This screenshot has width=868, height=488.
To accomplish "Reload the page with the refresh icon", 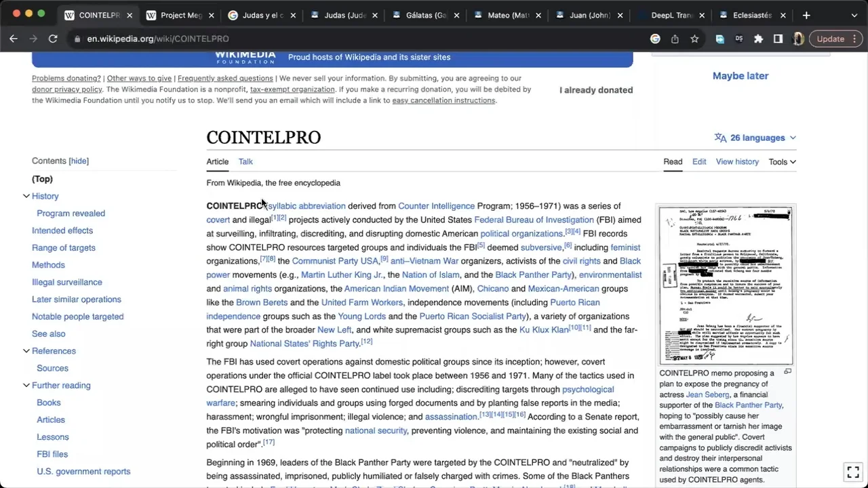I will click(x=53, y=39).
